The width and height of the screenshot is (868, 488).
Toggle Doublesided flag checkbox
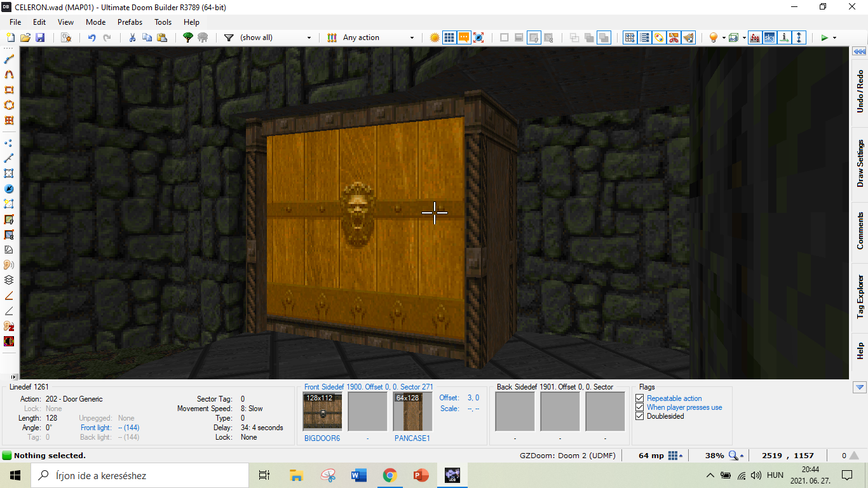(x=640, y=416)
